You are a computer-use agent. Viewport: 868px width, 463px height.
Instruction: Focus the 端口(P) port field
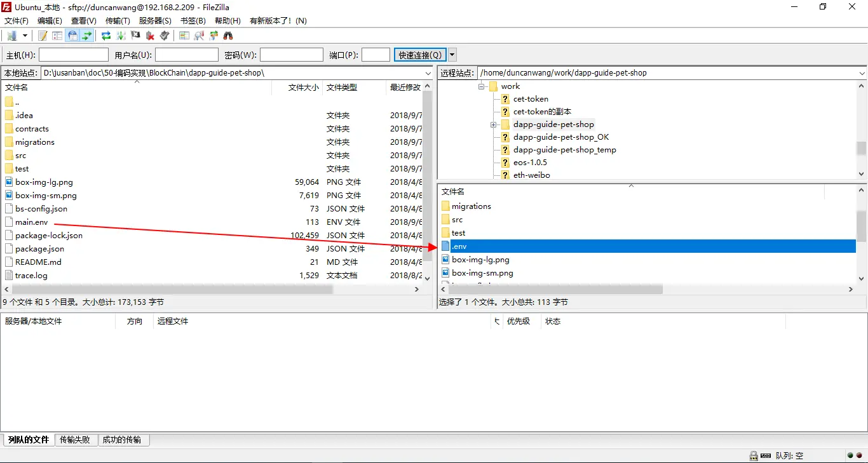(x=376, y=55)
